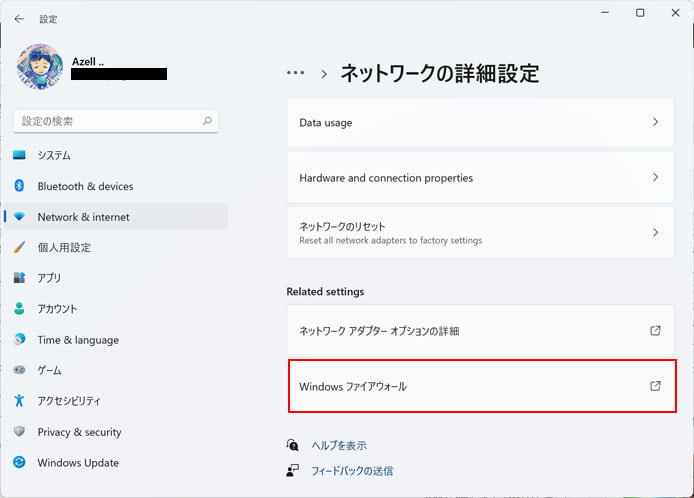Click the ヘルプを表示 link
Screen dimensions: 694x498
[x=339, y=445]
